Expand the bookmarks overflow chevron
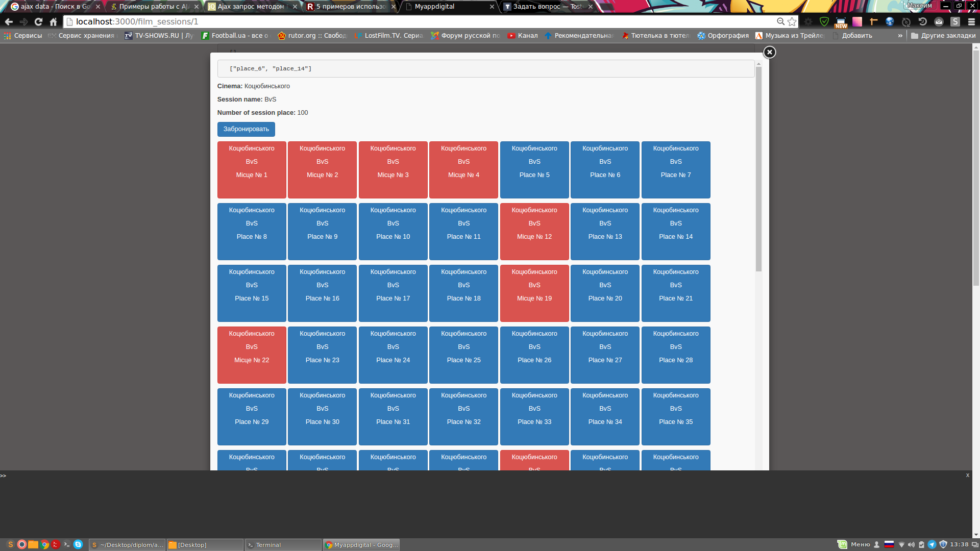The height and width of the screenshot is (551, 980). coord(900,36)
